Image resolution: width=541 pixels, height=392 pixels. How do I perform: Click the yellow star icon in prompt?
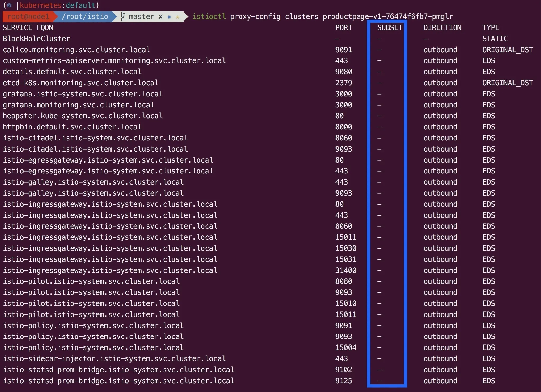pyautogui.click(x=178, y=17)
